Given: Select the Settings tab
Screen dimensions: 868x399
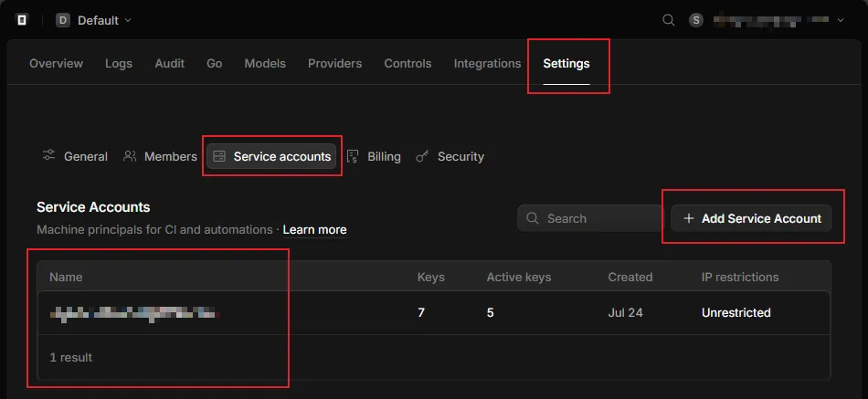Looking at the screenshot, I should coord(566,64).
